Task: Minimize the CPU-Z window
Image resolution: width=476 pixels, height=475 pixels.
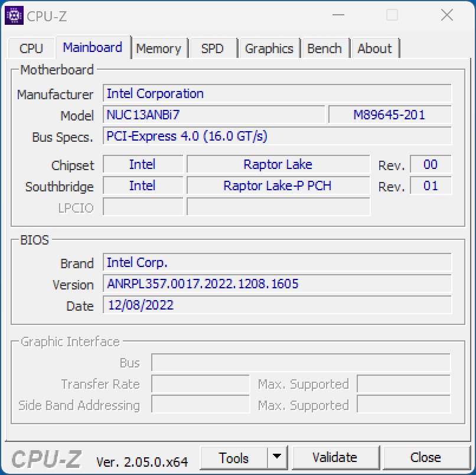Action: tap(338, 15)
